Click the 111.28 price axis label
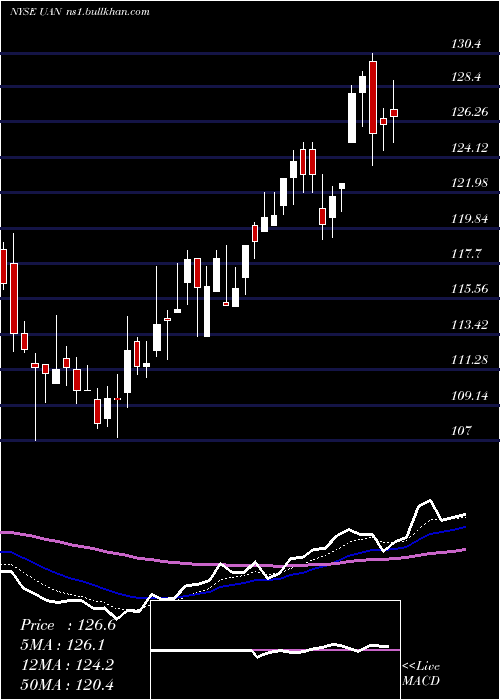 470,359
